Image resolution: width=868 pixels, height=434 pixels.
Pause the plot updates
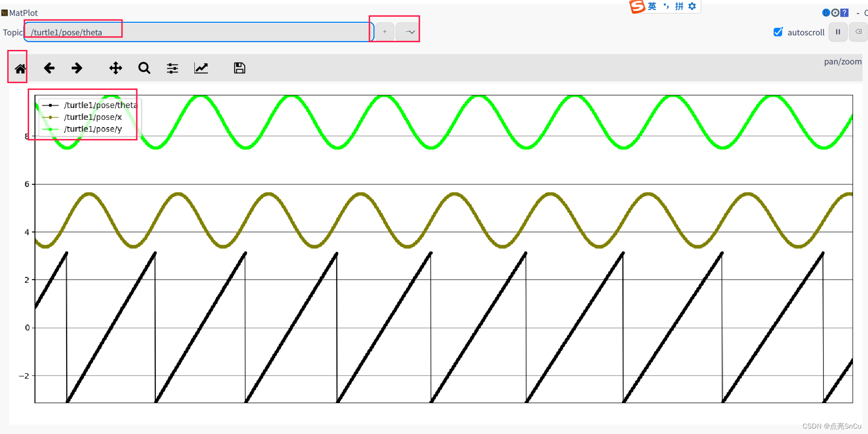pyautogui.click(x=838, y=32)
